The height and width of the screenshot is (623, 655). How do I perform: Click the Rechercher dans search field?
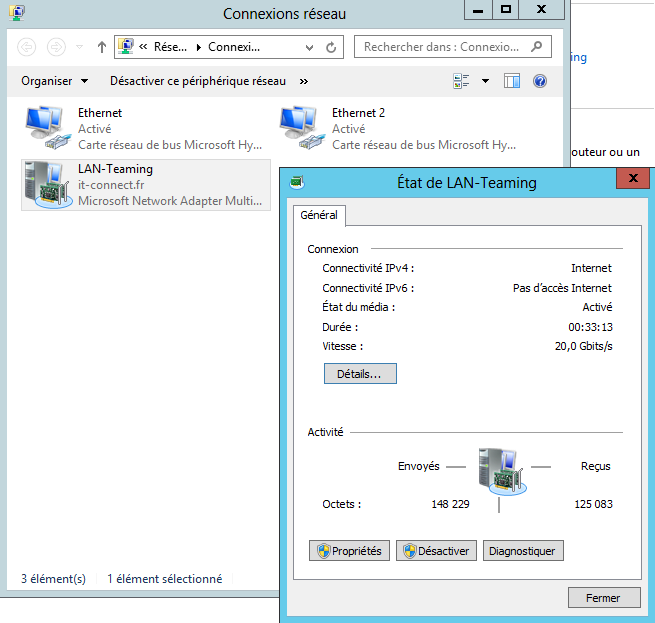pos(442,47)
